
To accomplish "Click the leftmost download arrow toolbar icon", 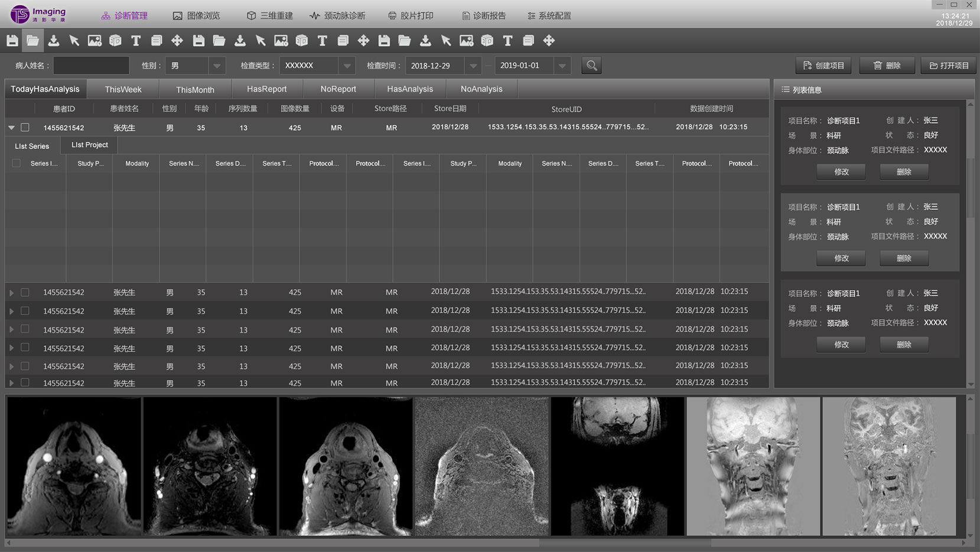I will tap(54, 41).
